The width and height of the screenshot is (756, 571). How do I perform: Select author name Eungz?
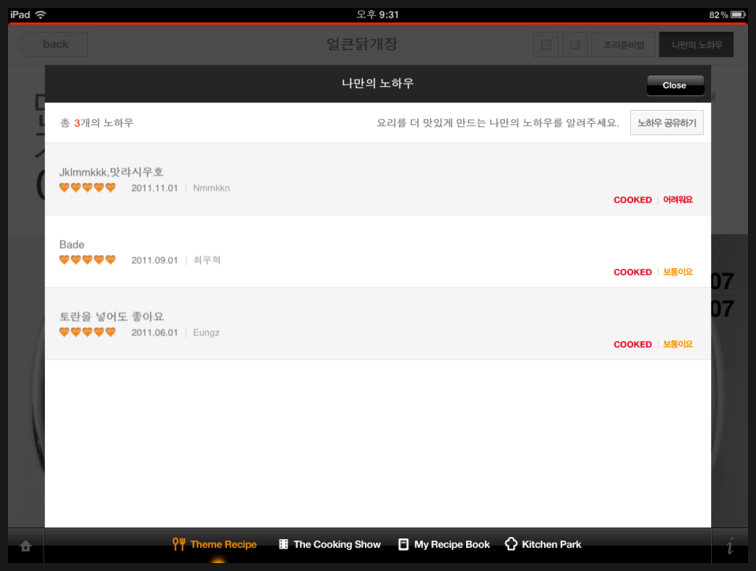pyautogui.click(x=206, y=333)
